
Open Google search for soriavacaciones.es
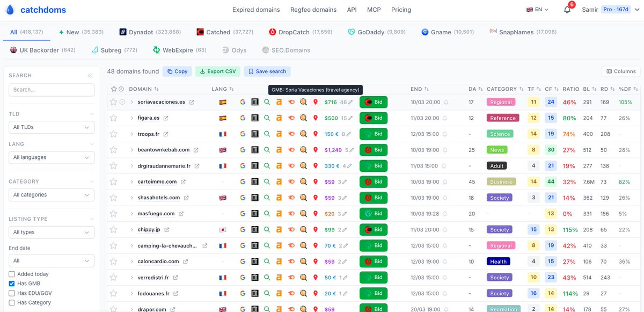pyautogui.click(x=243, y=102)
